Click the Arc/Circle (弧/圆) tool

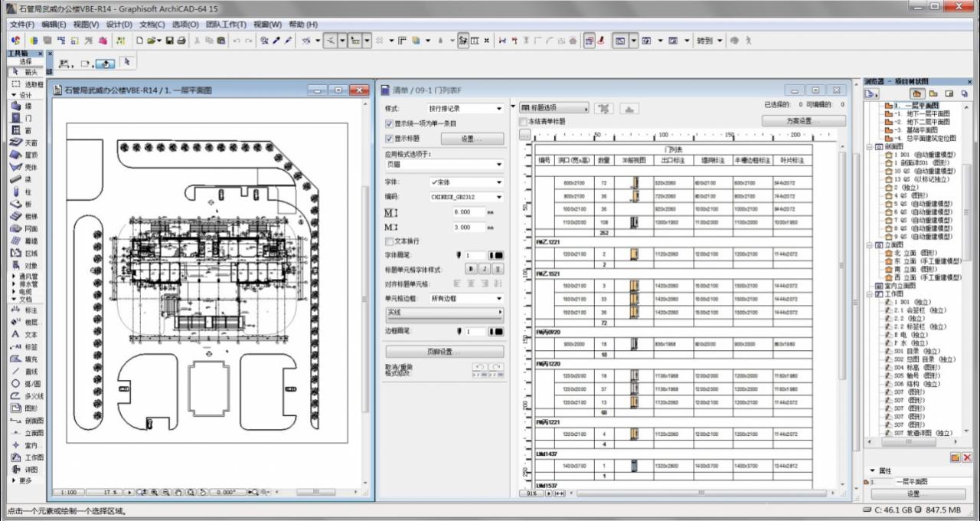[23, 384]
